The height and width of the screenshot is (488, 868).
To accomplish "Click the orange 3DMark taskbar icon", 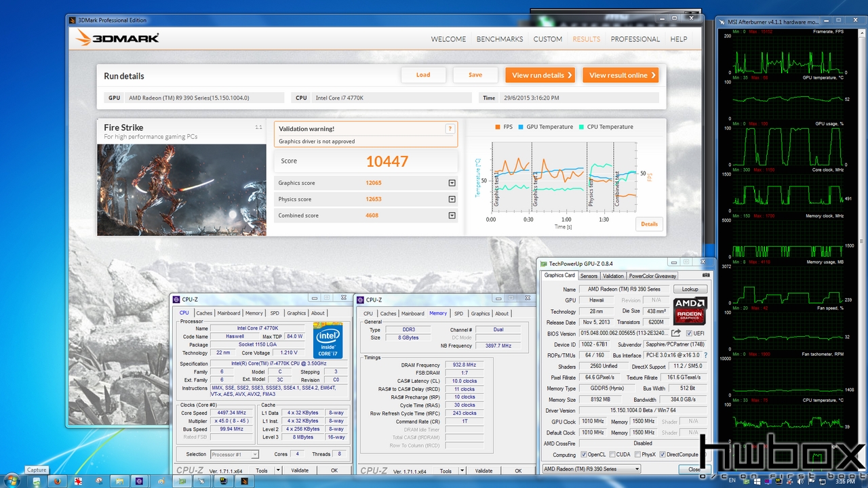I will (244, 481).
